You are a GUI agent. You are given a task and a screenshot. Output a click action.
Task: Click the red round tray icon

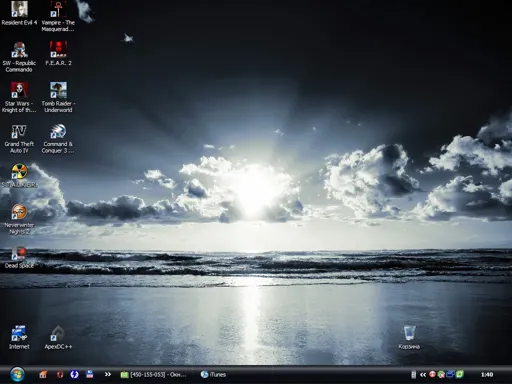pyautogui.click(x=432, y=374)
